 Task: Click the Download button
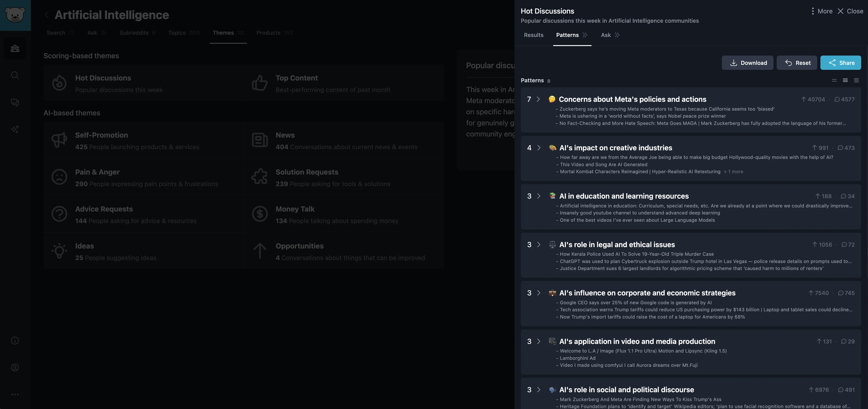coord(747,63)
